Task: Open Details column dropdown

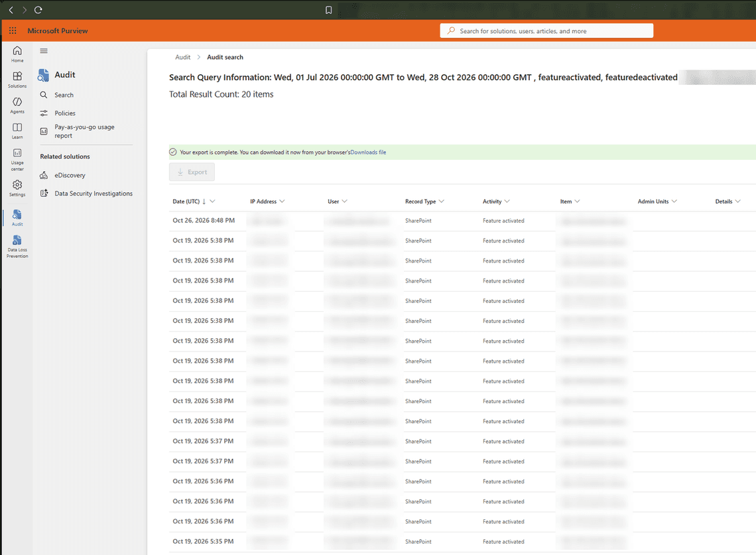Action: pos(737,202)
